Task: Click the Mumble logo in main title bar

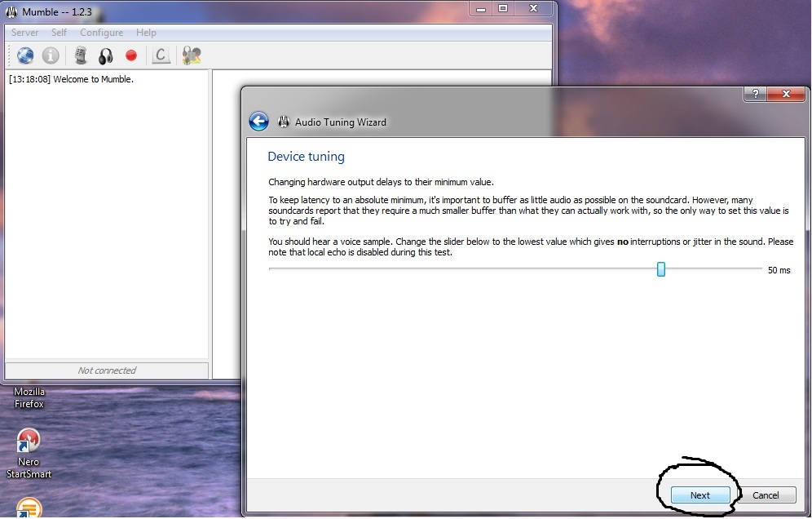Action: (x=11, y=11)
